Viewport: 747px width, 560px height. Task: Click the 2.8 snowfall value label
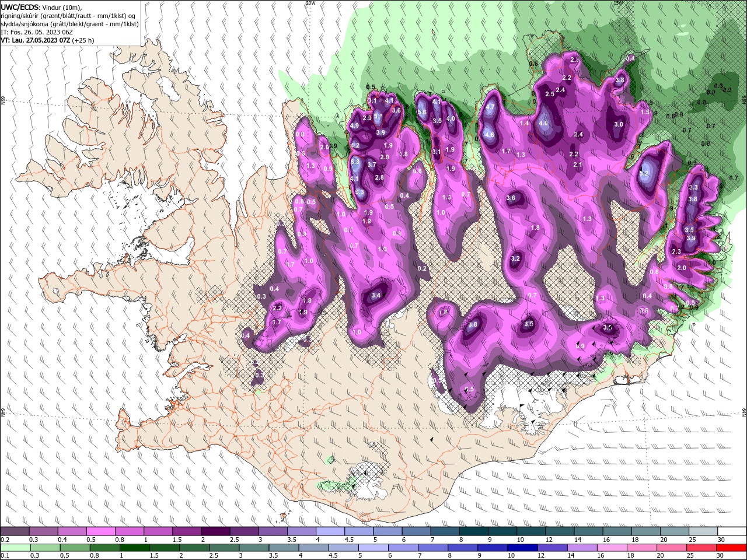(x=379, y=177)
